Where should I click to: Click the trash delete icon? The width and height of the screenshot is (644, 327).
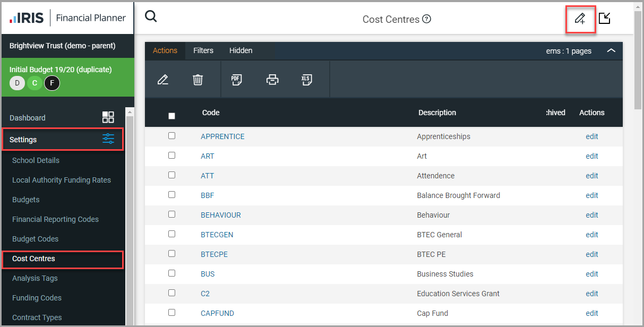point(198,80)
